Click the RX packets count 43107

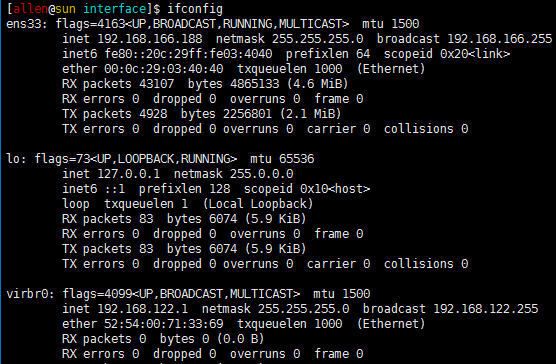point(156,84)
